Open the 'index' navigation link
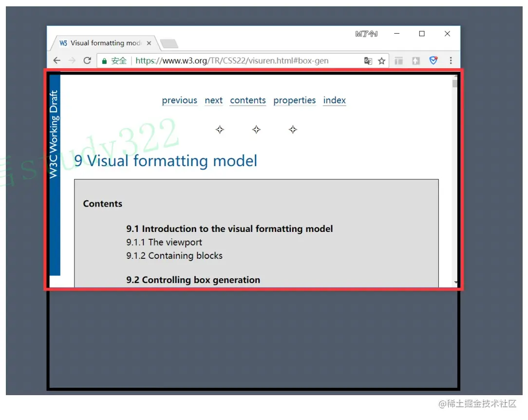Viewport: 528px width, 420px height. pyautogui.click(x=334, y=100)
